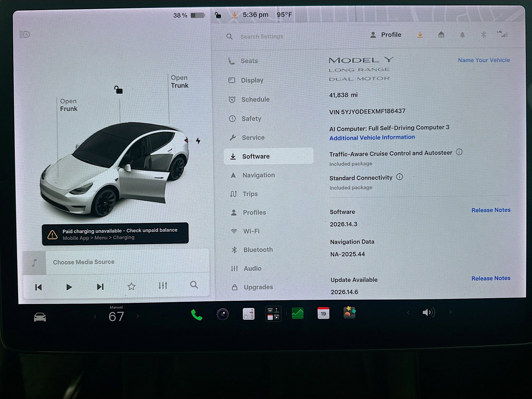Open the Seats settings menu
The height and width of the screenshot is (399, 532).
(x=243, y=61)
